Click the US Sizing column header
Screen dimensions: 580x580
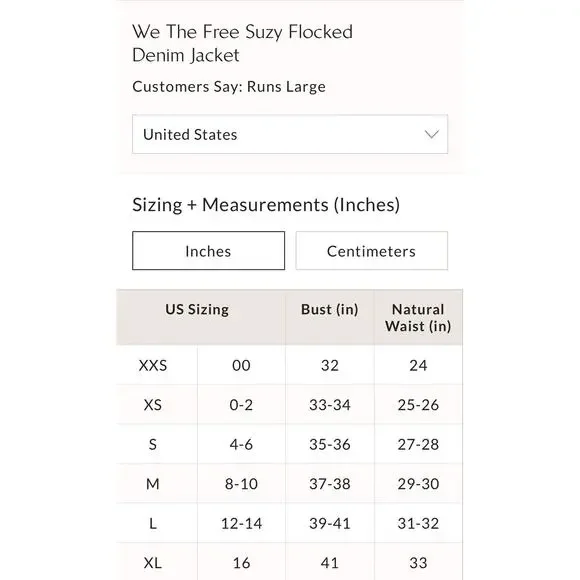coord(197,309)
